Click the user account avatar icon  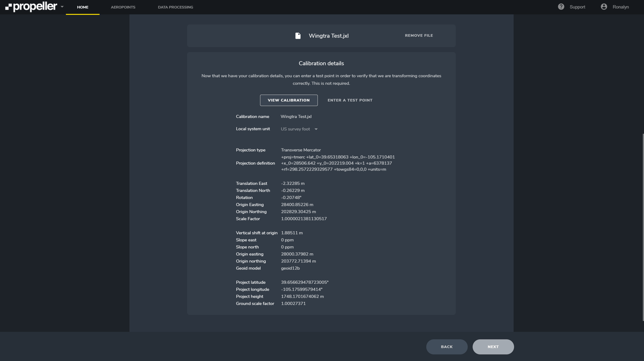pos(604,7)
